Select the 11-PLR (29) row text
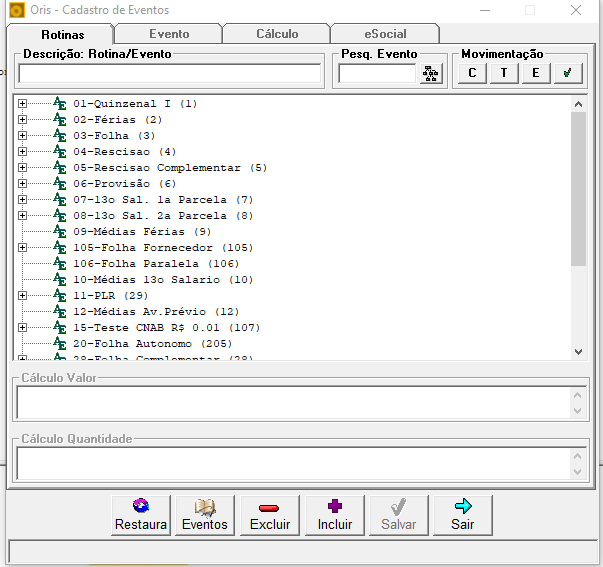603x567 pixels. coord(111,295)
